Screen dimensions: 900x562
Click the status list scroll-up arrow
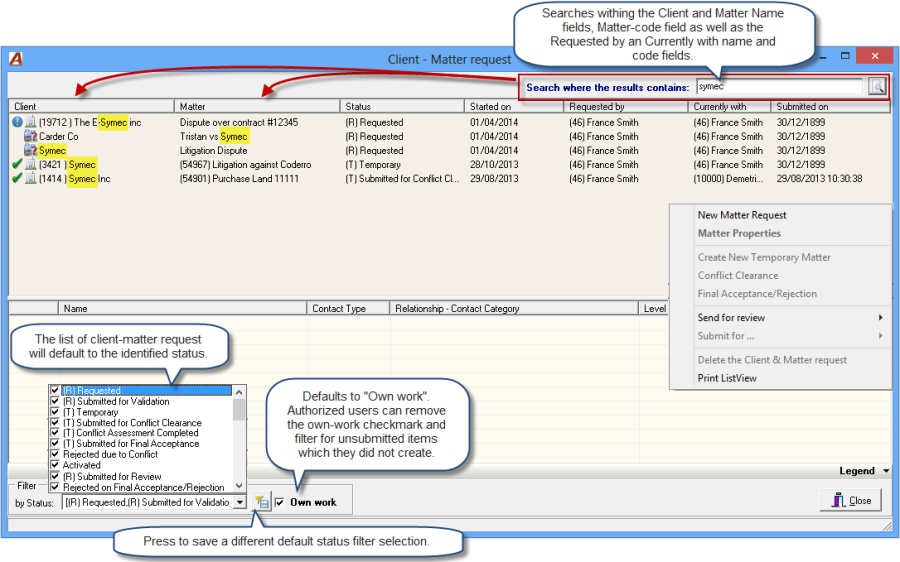(239, 392)
